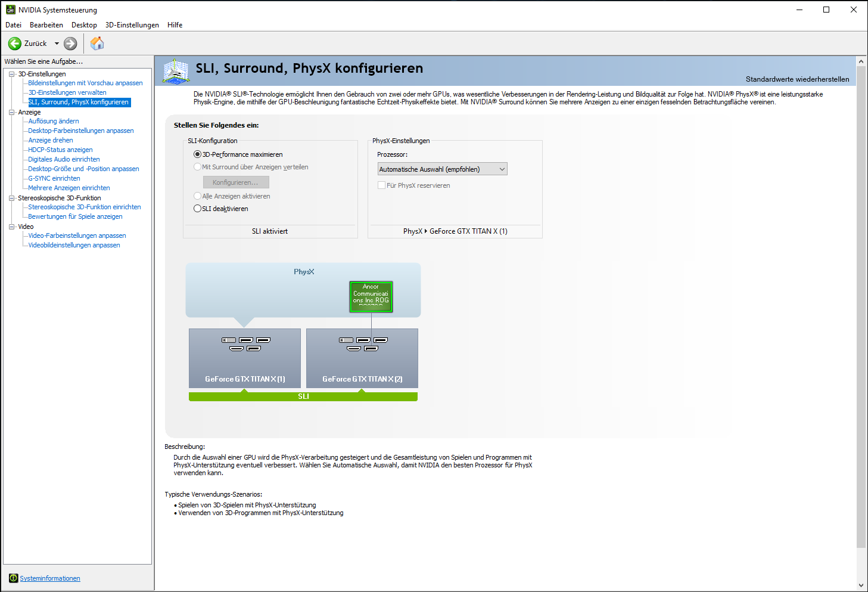This screenshot has height=592, width=868.
Task: Collapse the Video tree node
Action: pyautogui.click(x=11, y=227)
